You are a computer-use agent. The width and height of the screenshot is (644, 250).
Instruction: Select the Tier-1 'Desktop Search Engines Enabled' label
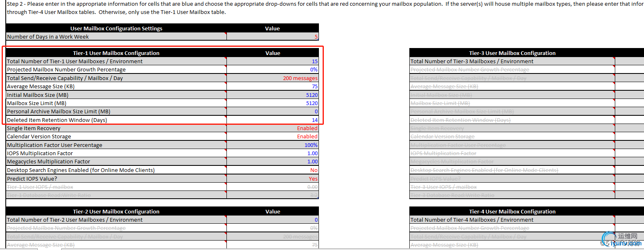[x=81, y=170]
